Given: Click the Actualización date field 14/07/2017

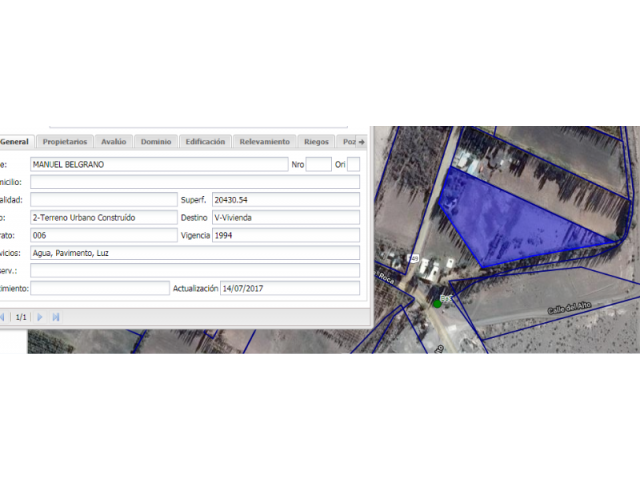Looking at the screenshot, I should pyautogui.click(x=290, y=288).
